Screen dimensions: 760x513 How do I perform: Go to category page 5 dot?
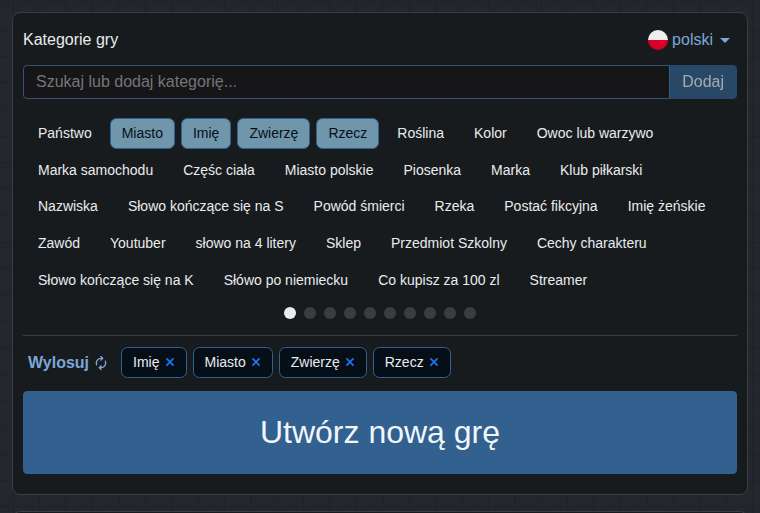[370, 313]
